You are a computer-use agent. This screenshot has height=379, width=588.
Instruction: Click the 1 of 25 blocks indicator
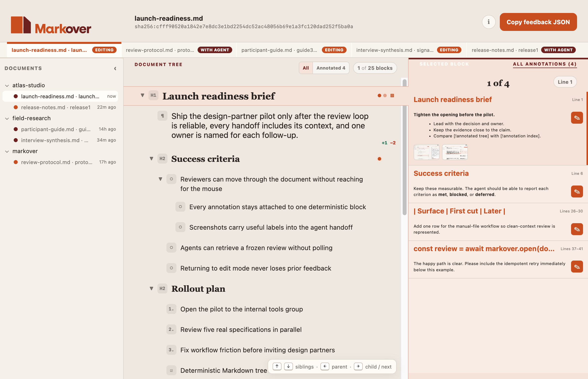click(375, 68)
